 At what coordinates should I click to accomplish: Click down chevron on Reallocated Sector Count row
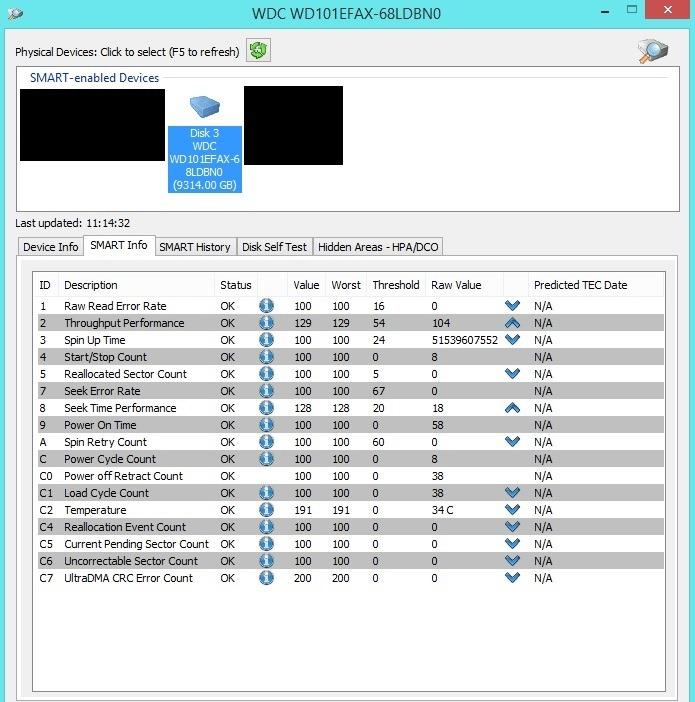coord(512,374)
